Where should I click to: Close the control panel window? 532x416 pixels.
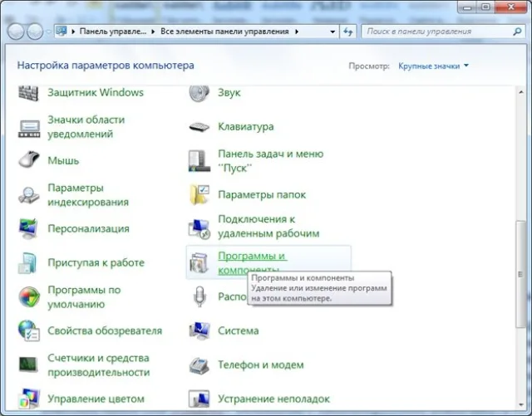click(x=511, y=7)
